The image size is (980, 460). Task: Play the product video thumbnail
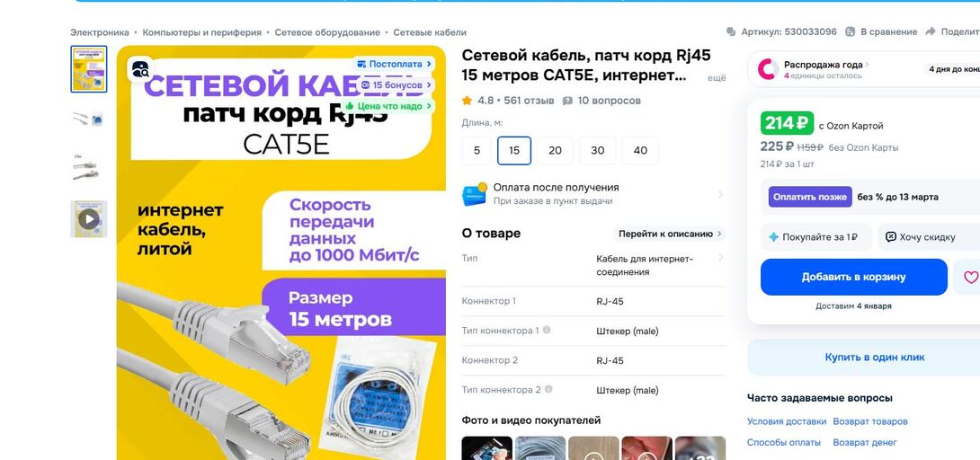tap(89, 219)
